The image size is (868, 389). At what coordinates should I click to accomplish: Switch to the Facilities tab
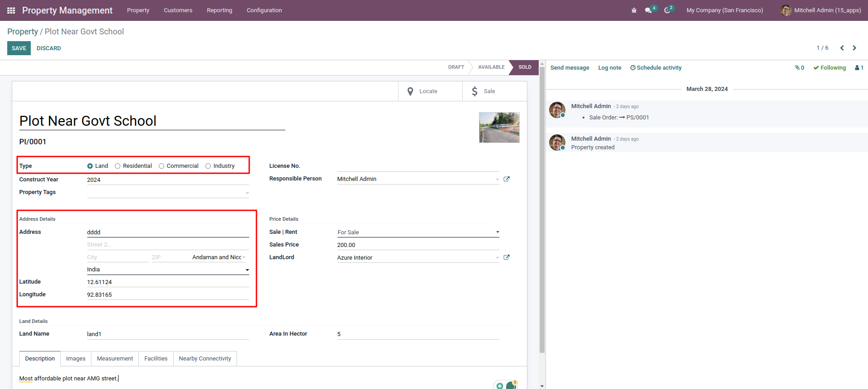tap(156, 359)
